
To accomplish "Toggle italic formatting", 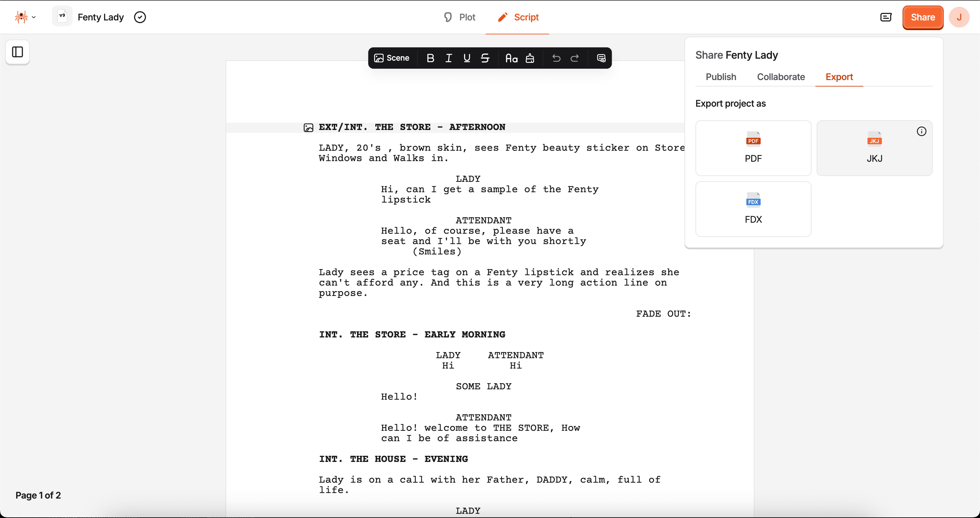I will [449, 58].
